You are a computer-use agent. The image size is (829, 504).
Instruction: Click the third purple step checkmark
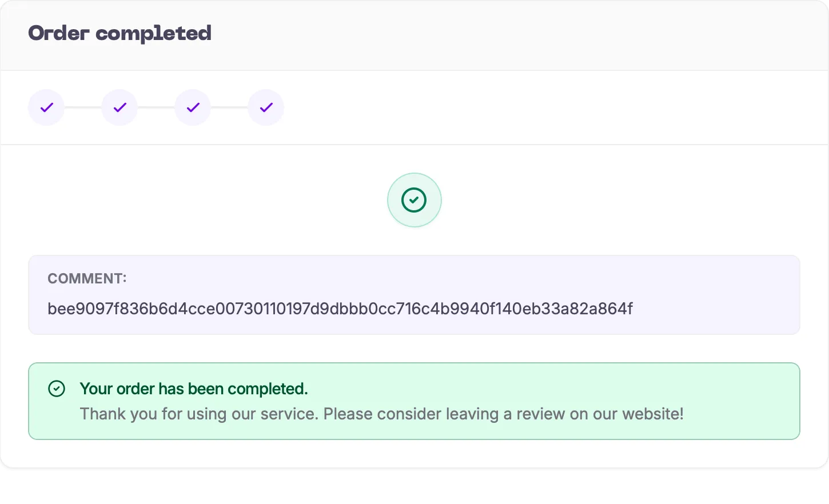tap(193, 107)
